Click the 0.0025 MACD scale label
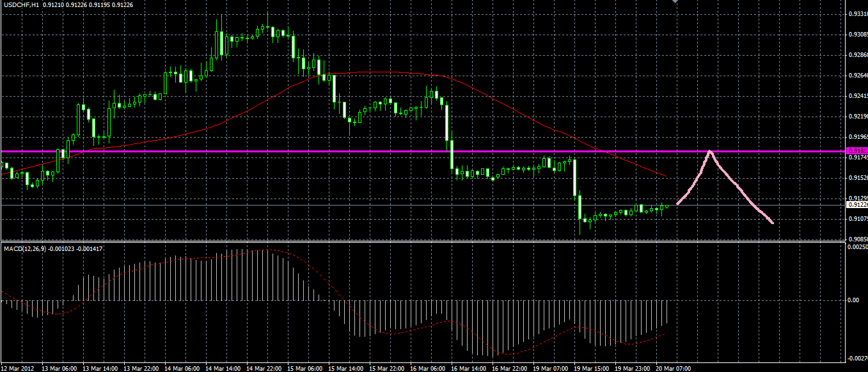Image resolution: width=868 pixels, height=372 pixels. [856, 247]
